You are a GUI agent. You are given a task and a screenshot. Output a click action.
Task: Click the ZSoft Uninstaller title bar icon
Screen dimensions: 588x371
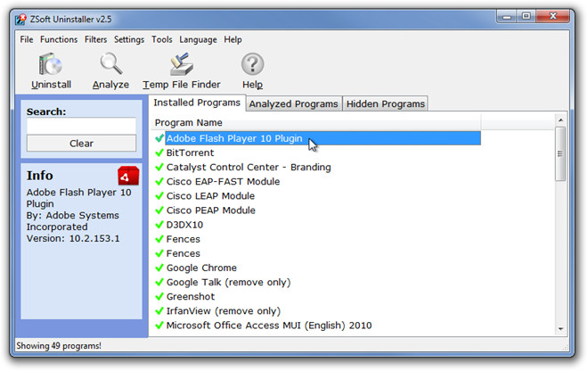(20, 19)
